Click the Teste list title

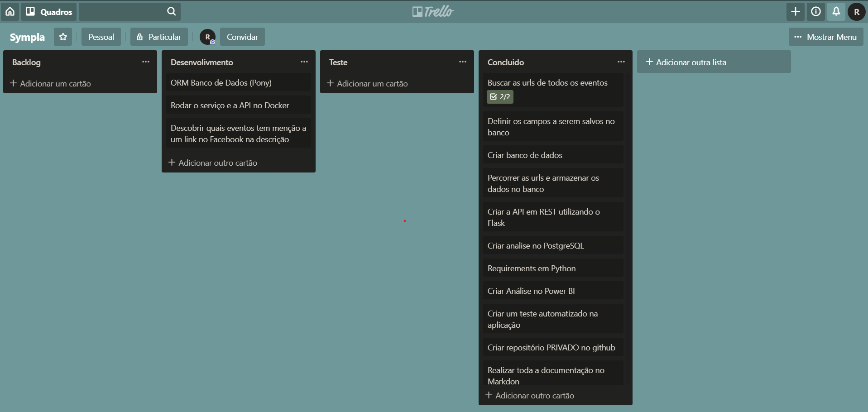pos(338,62)
